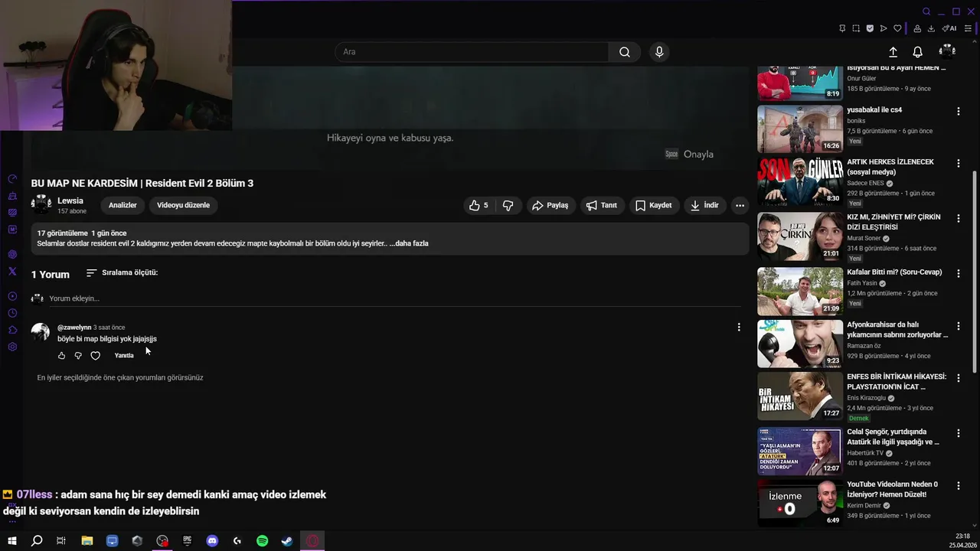Viewport: 980px width, 551px height.
Task: Open Celal Şengör Atatürk video thumbnail
Action: pos(800,452)
